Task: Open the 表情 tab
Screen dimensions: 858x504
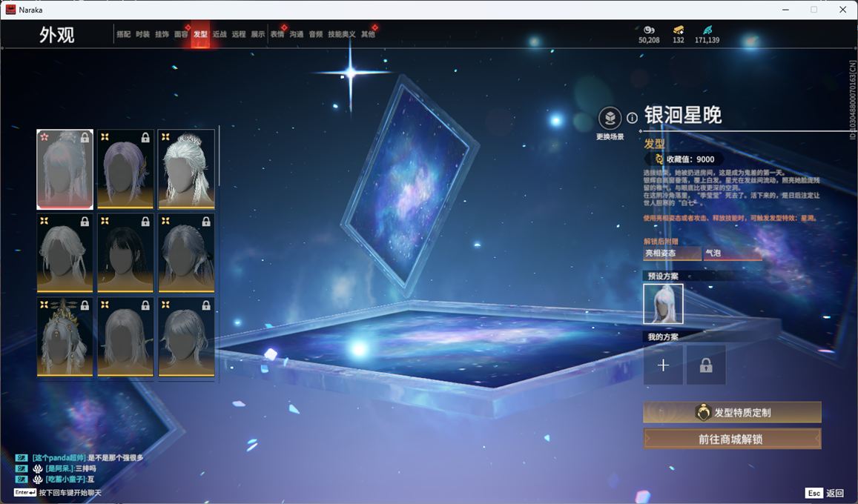Action: pyautogui.click(x=277, y=34)
